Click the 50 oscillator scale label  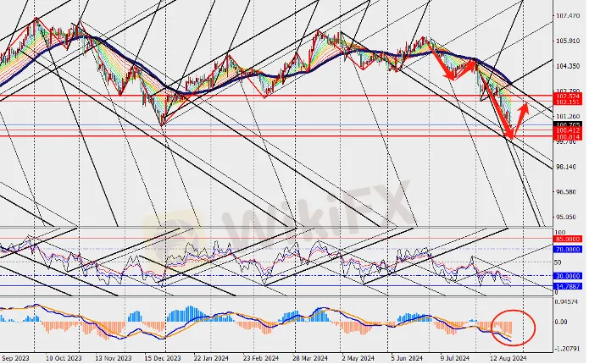click(x=558, y=262)
